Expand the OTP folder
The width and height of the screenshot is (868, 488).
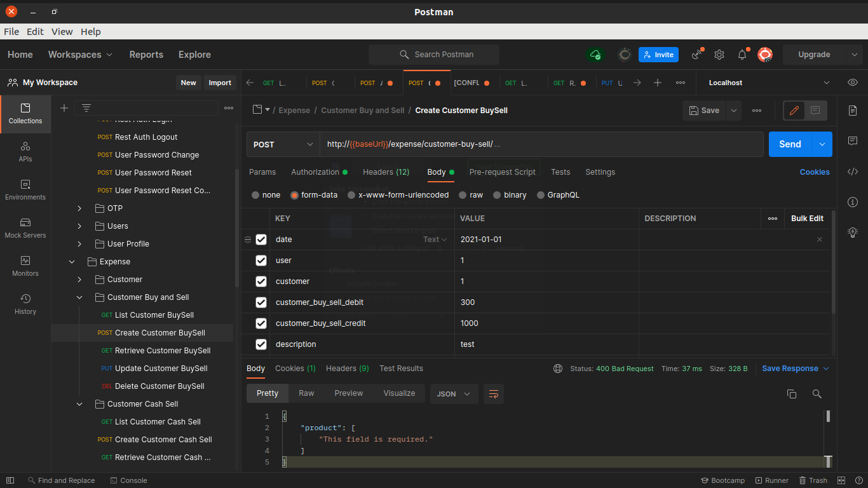click(x=79, y=208)
